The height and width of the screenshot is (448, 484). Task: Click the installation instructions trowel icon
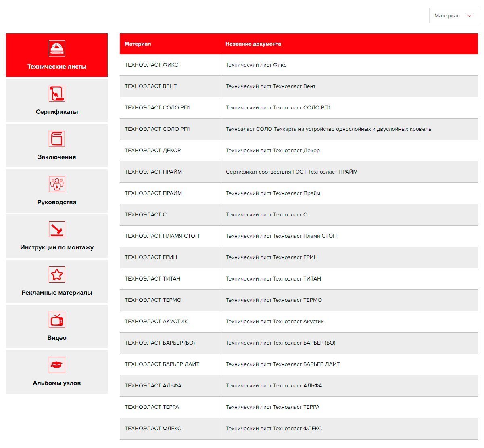(57, 229)
